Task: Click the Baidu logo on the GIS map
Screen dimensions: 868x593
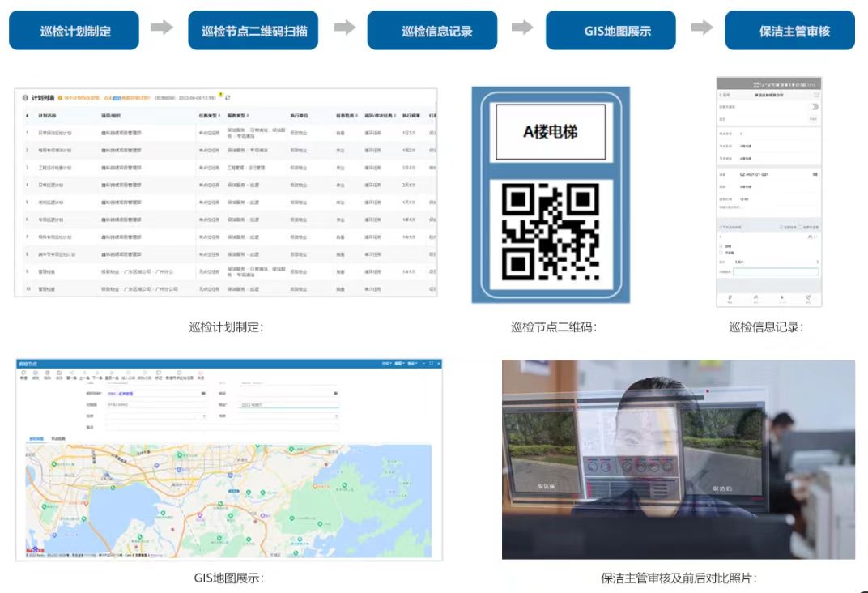Action: [x=34, y=550]
